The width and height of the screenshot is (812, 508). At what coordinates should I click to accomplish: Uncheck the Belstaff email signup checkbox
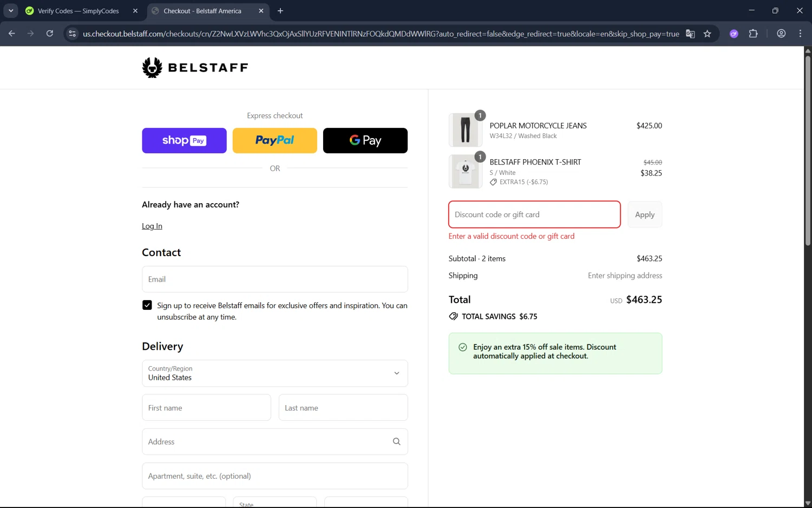coord(147,305)
